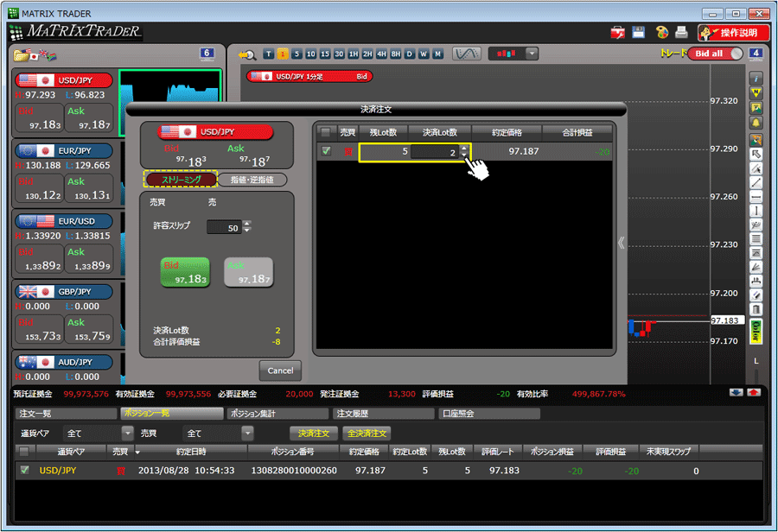Select the 5-minute timeframe button
Image resolution: width=778 pixels, height=532 pixels.
[297, 54]
